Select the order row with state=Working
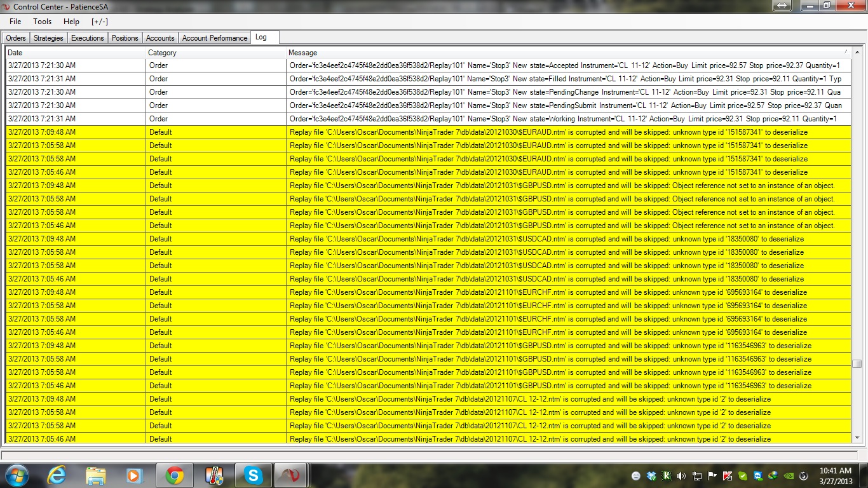The image size is (868, 488). tap(428, 119)
